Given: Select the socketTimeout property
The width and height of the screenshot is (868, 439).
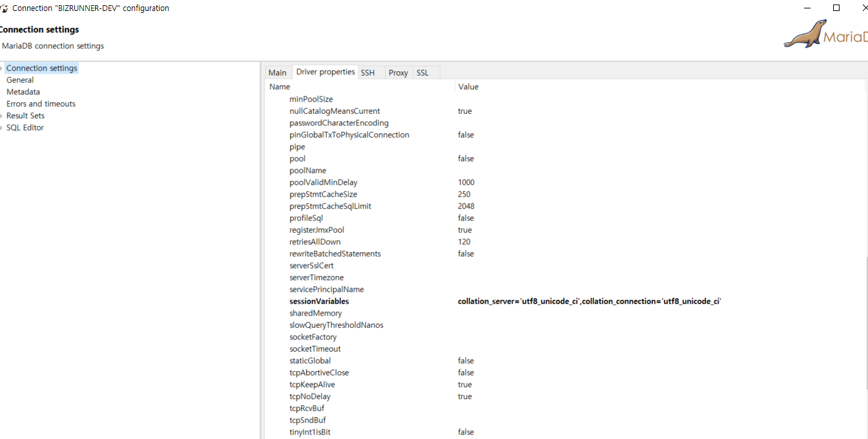Looking at the screenshot, I should pyautogui.click(x=315, y=349).
